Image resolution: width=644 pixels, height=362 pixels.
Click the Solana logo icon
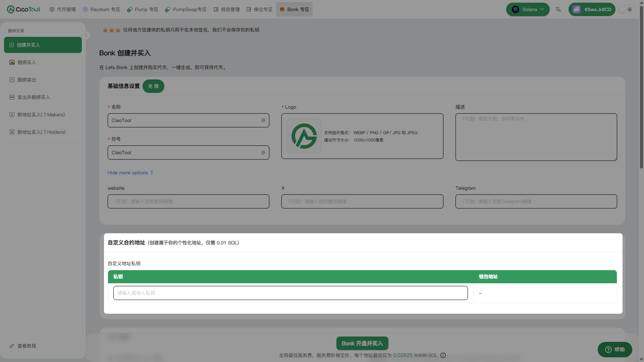coord(516,9)
